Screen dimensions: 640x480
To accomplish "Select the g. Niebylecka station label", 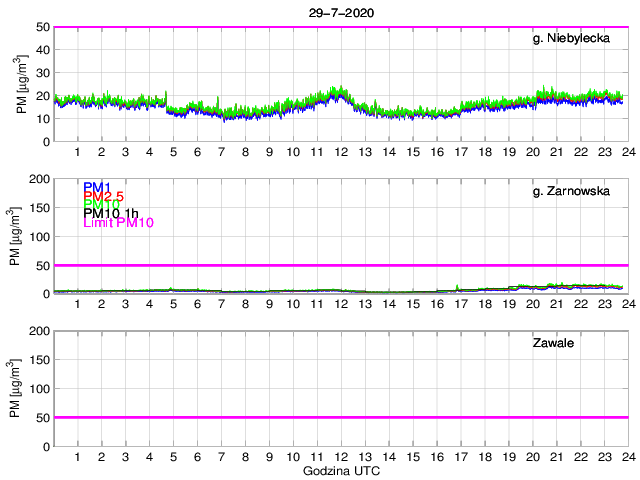I will pos(571,39).
